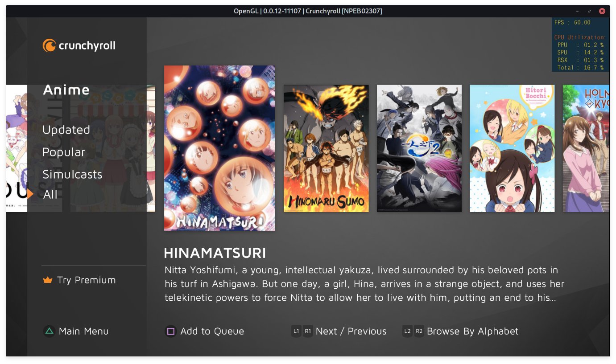The image size is (616, 364).
Task: Open the Holmes of Kyoto poster
Action: (586, 148)
